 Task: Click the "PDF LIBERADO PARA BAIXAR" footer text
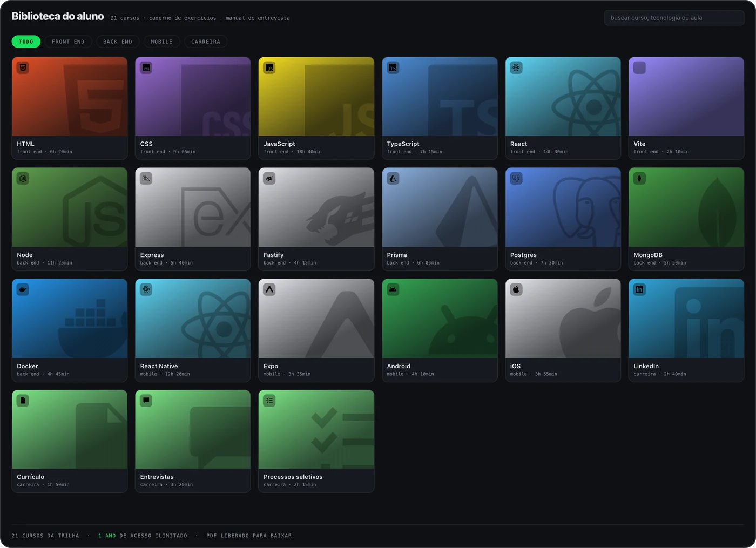click(249, 536)
